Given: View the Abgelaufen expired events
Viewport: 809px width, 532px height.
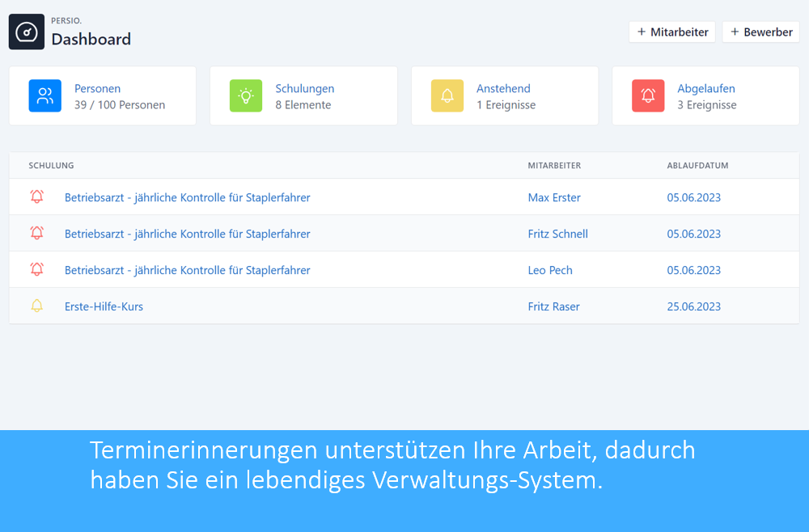Looking at the screenshot, I should [705, 89].
